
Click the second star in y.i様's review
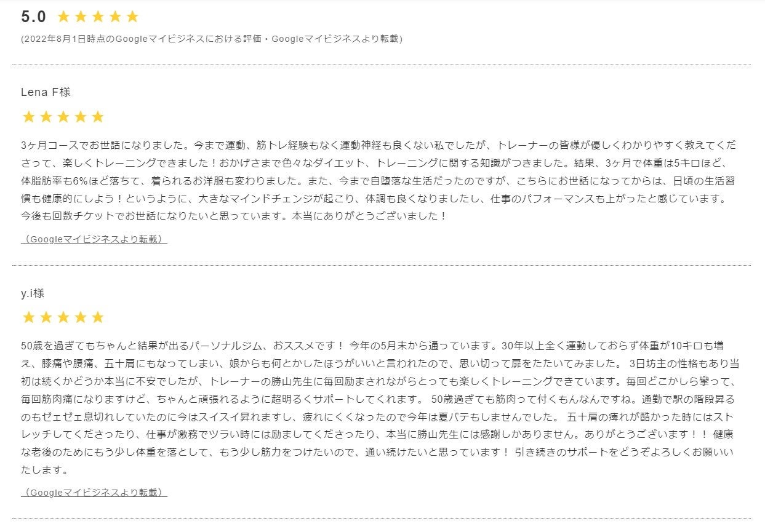point(46,317)
